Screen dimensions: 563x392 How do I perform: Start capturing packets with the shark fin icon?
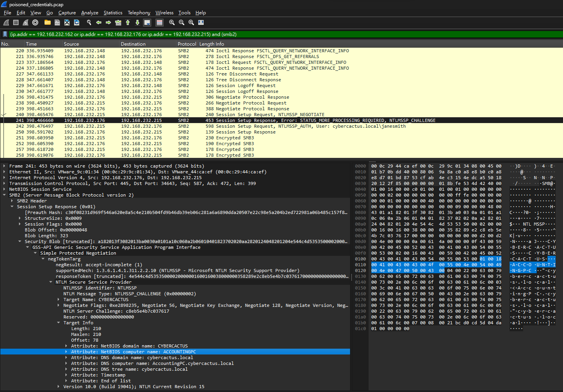click(x=6, y=22)
